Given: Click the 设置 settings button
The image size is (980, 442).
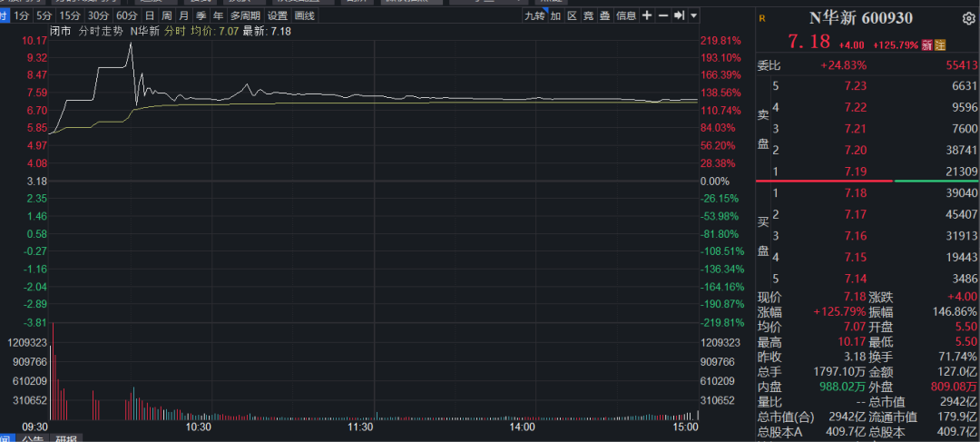Looking at the screenshot, I should (277, 15).
